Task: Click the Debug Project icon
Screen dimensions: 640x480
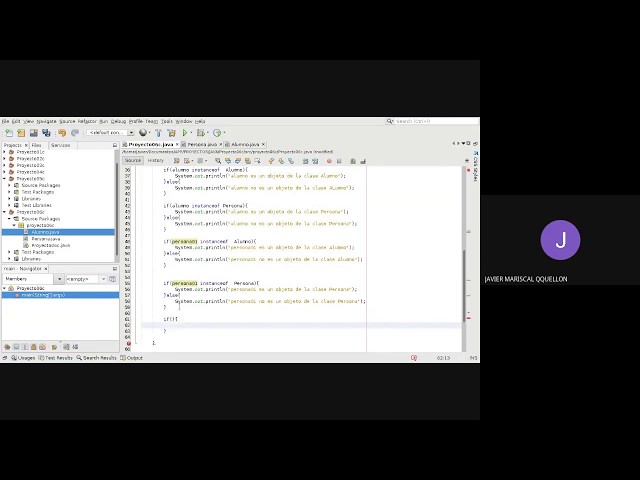Action: 200,133
